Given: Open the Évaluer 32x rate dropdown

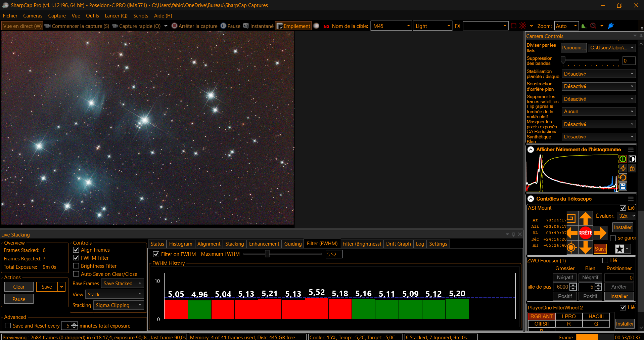Looking at the screenshot, I should coord(627,216).
